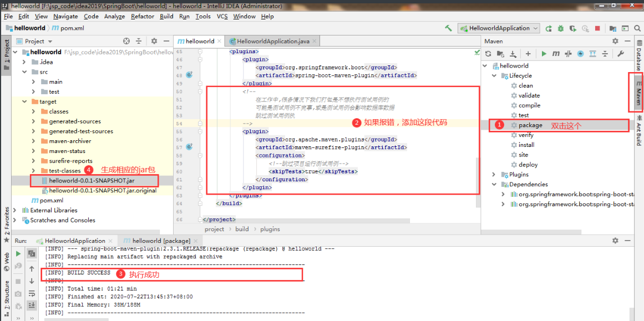Click the Build Project hammer icon

click(x=449, y=28)
